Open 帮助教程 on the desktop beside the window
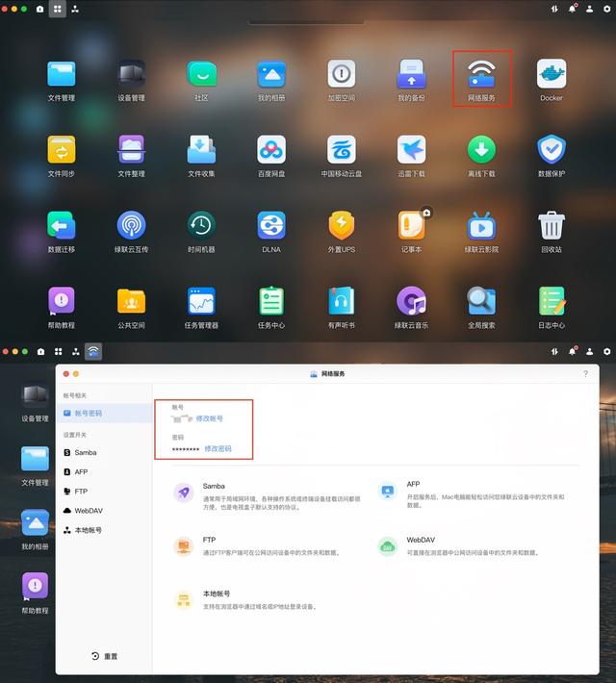The image size is (616, 683). (35, 593)
